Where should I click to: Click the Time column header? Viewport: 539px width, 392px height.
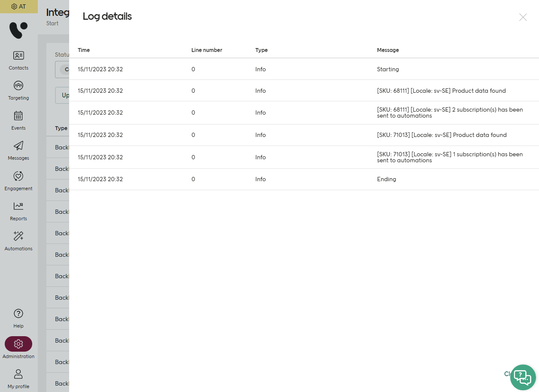83,50
